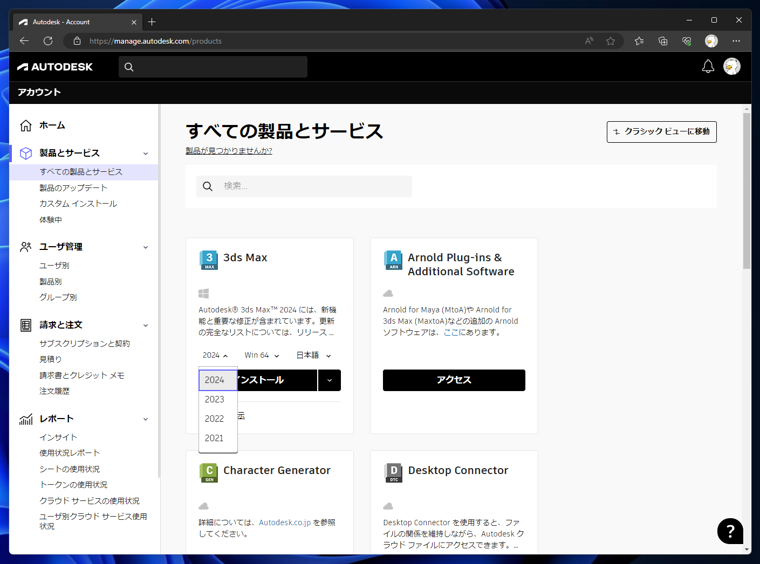This screenshot has height=564, width=760.
Task: Click the Autodesk.co.jp link
Action: [x=285, y=523]
